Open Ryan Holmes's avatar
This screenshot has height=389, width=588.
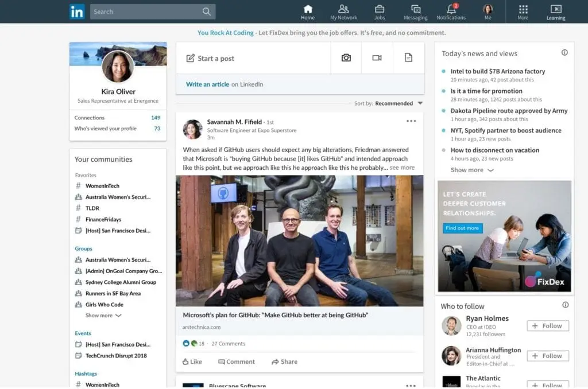tap(451, 326)
